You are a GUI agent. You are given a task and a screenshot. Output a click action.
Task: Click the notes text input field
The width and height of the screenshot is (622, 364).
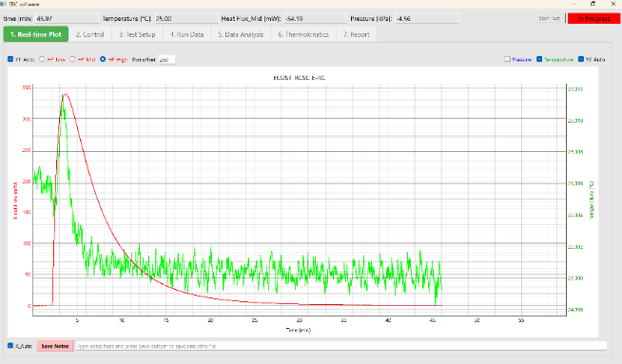pos(341,346)
